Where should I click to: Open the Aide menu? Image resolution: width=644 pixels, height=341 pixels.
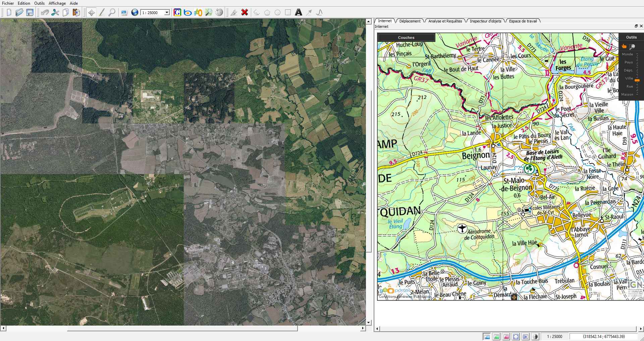(x=74, y=3)
